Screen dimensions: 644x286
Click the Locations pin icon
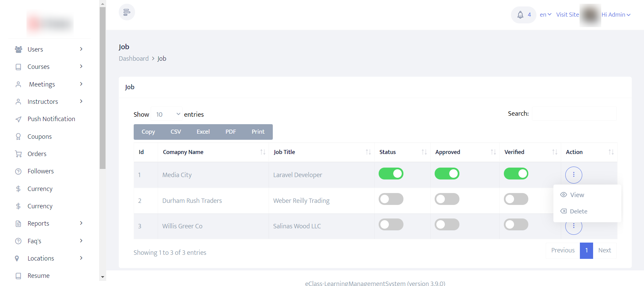pos(17,259)
